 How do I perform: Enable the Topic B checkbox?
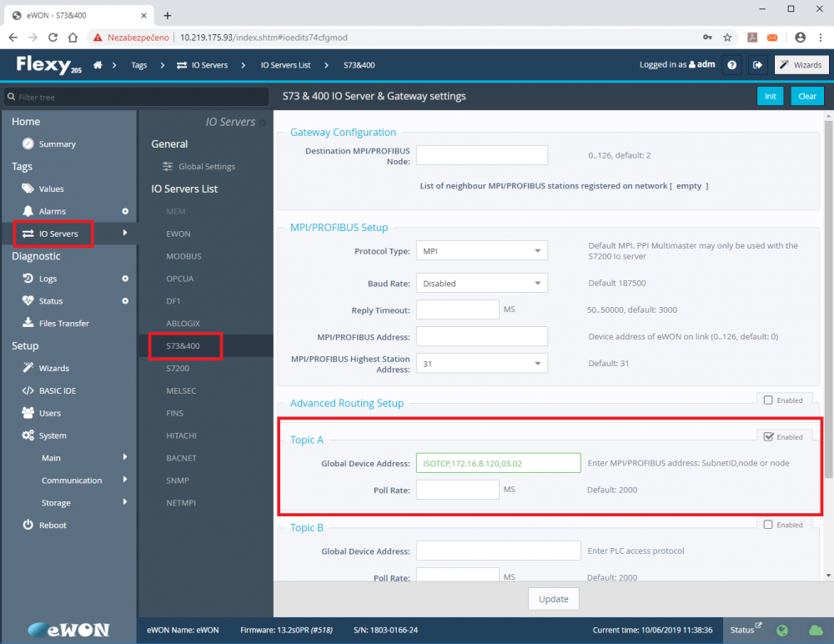tap(768, 524)
